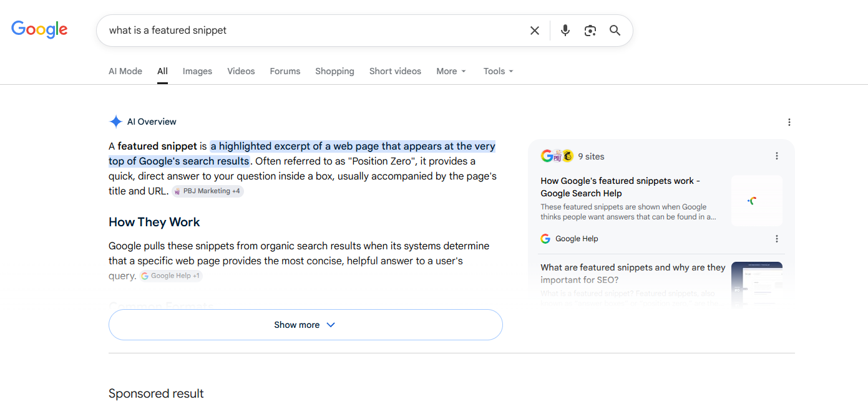
Task: Switch to the Images tab
Action: 197,71
